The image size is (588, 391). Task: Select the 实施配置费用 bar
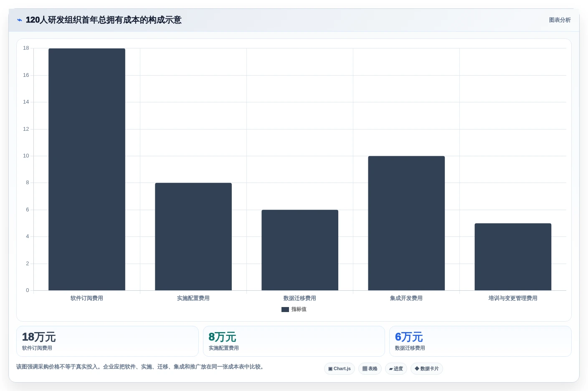click(x=193, y=236)
